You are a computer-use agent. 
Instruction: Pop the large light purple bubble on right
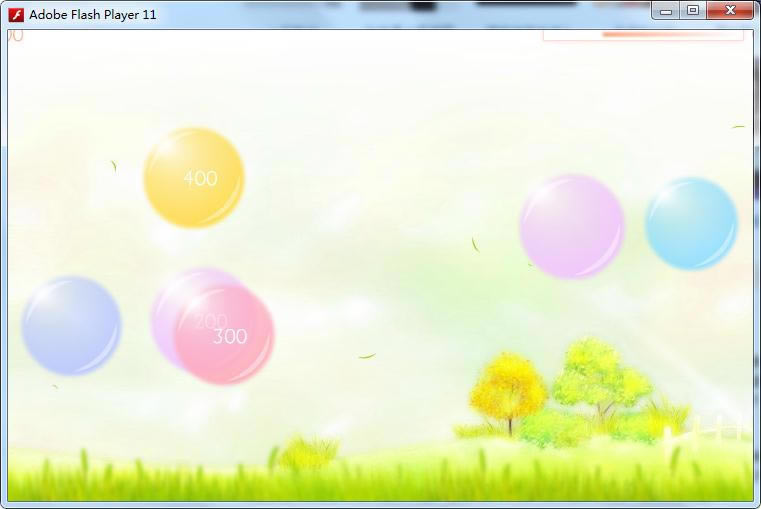coord(571,226)
